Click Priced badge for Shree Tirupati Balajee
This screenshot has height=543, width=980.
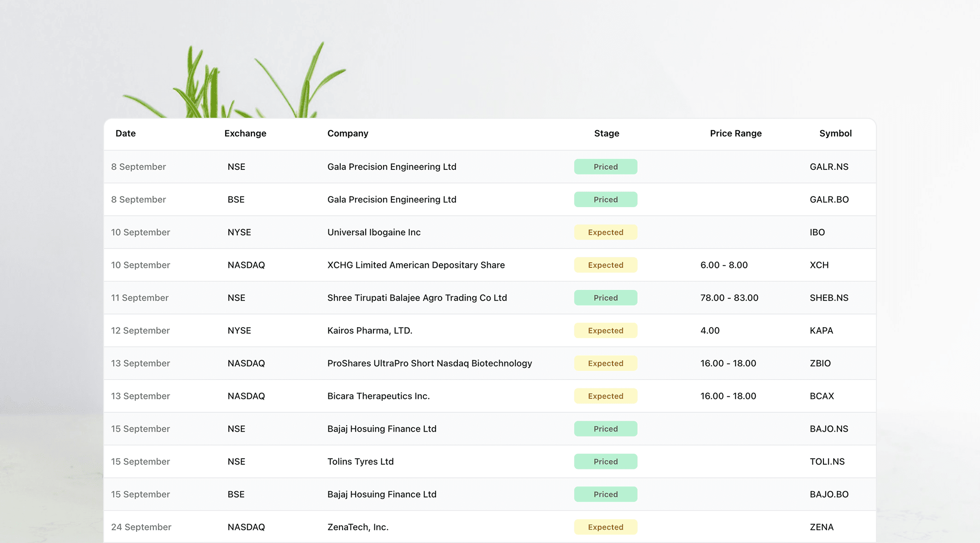[605, 298]
